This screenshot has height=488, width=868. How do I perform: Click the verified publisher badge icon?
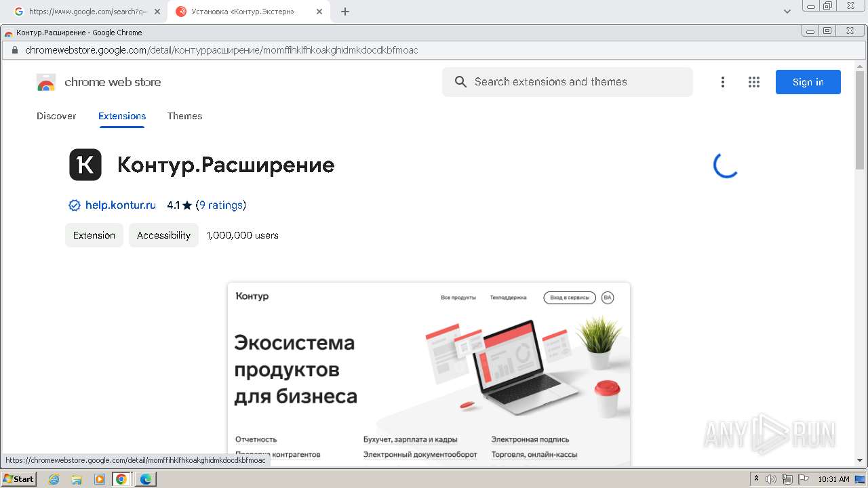(x=75, y=205)
